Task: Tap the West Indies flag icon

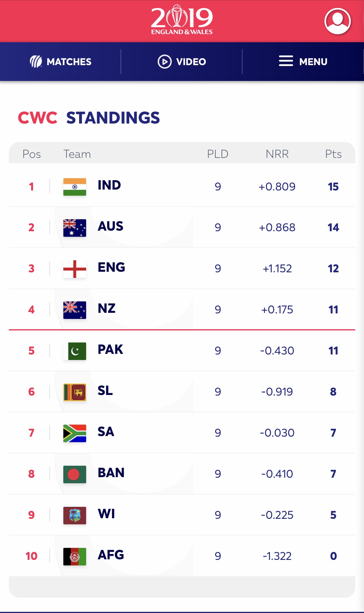Action: tap(75, 515)
